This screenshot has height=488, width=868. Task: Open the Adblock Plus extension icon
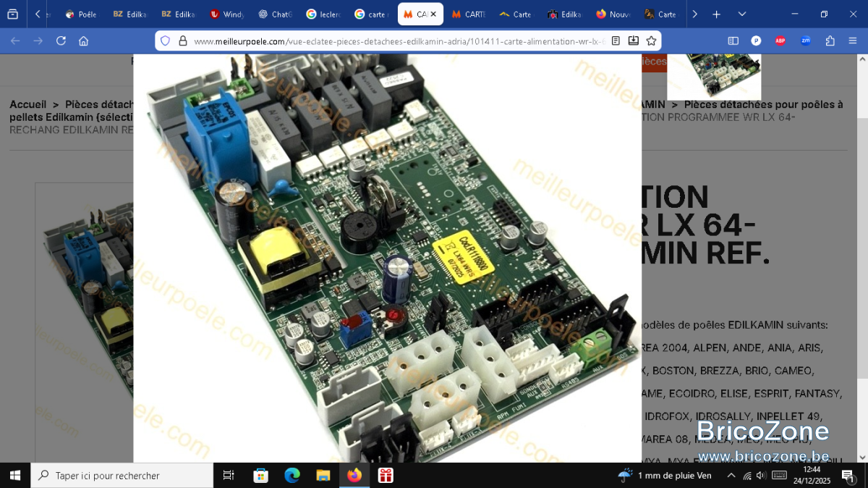pos(780,41)
